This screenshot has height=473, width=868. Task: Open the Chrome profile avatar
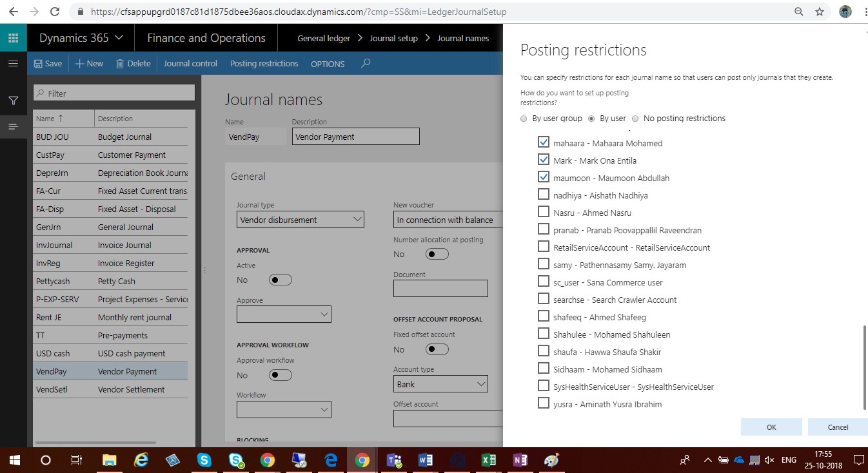click(845, 12)
